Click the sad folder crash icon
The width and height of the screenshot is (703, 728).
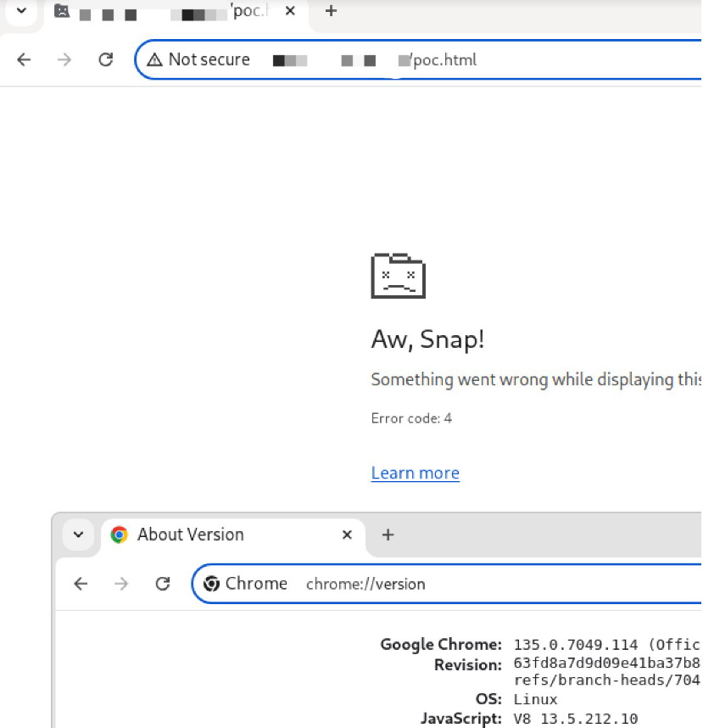pos(398,276)
